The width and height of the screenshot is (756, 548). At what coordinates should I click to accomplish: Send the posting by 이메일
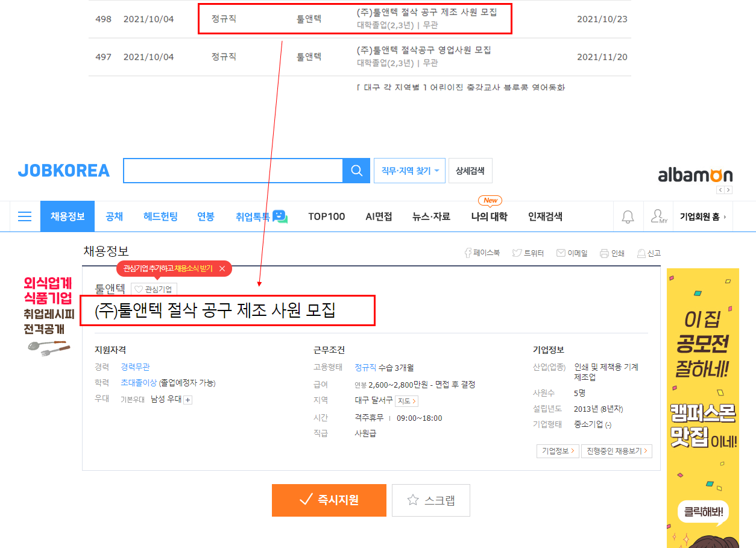pos(572,253)
